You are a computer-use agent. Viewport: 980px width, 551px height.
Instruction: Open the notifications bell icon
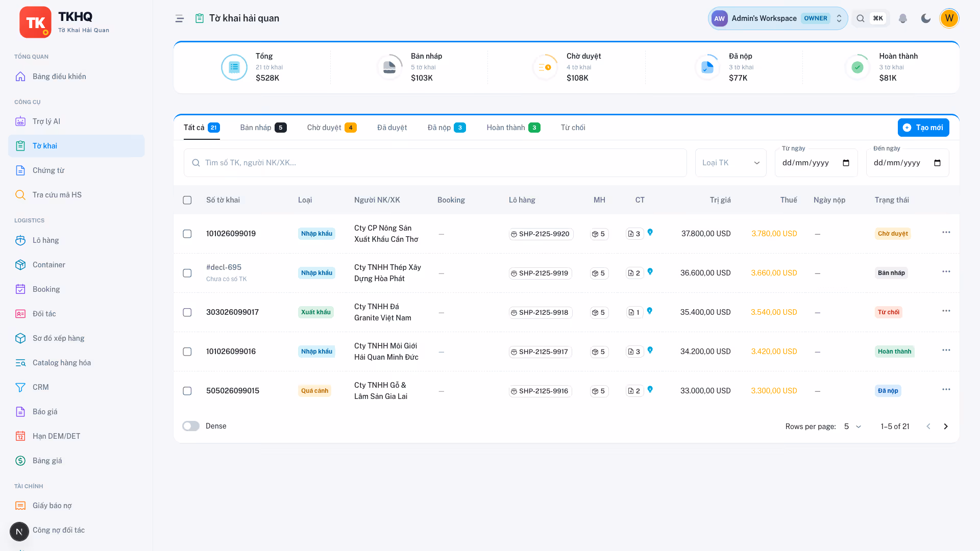point(902,18)
